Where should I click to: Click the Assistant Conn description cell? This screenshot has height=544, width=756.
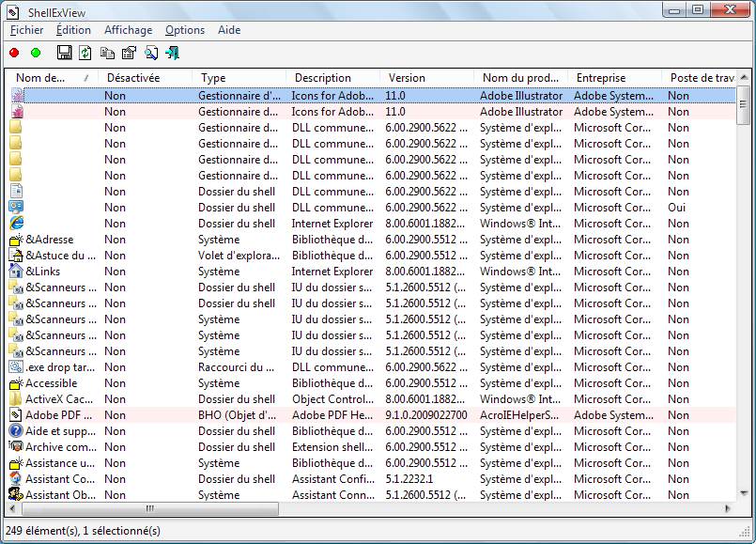pyautogui.click(x=333, y=495)
